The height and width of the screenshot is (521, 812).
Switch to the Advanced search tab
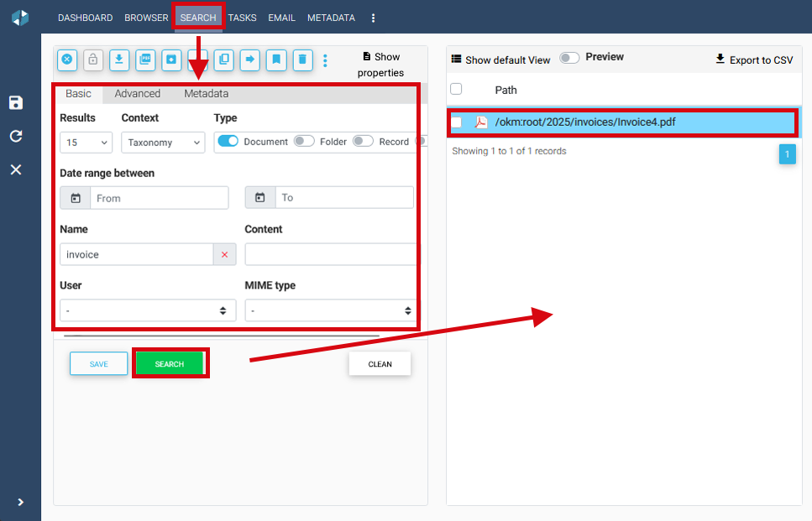137,94
